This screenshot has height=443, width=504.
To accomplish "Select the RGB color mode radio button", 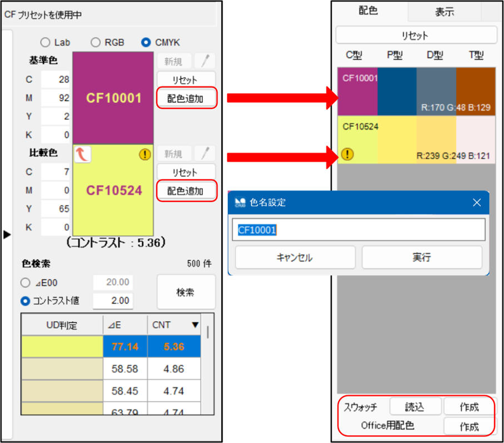I will 96,42.
